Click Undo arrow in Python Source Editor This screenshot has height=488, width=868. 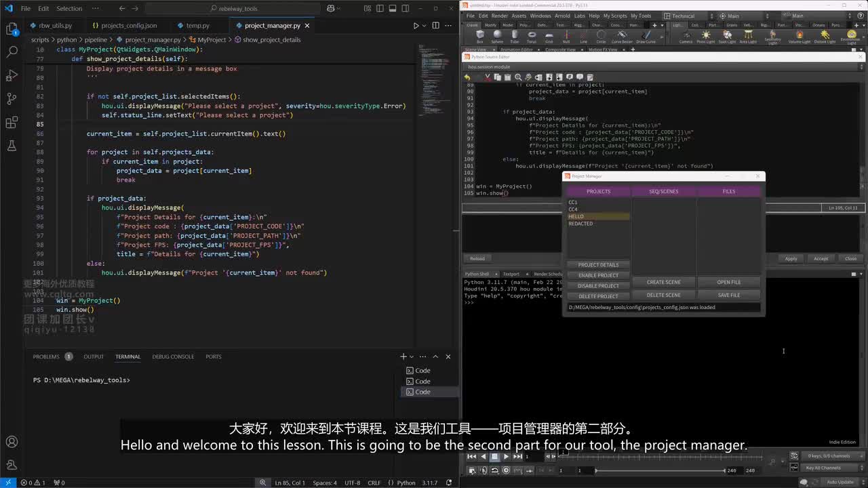click(467, 77)
